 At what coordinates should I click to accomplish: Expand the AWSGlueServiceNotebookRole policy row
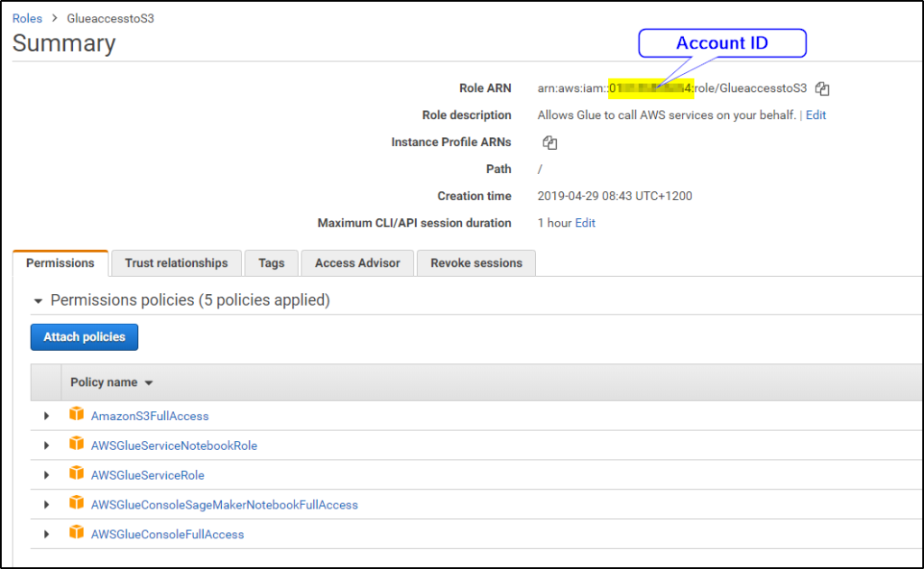pos(47,445)
